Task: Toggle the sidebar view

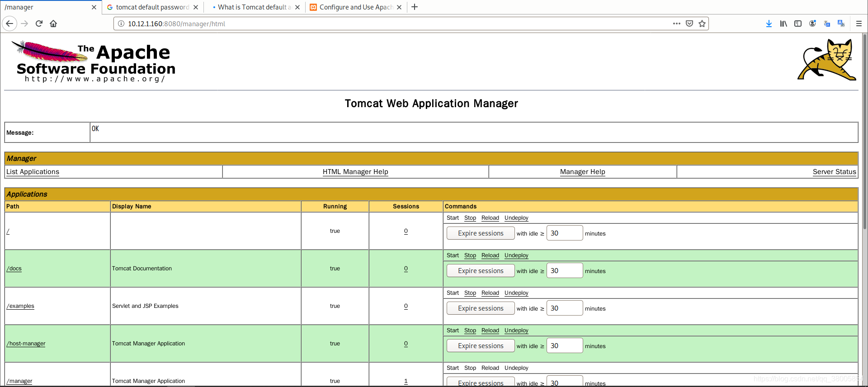Action: (798, 24)
